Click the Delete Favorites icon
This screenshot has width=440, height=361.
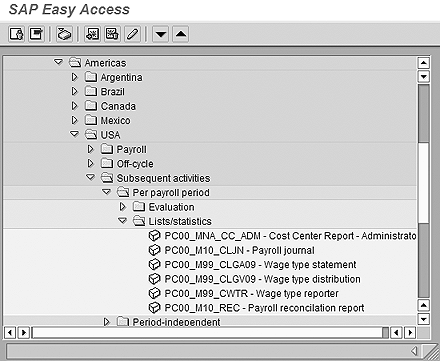(112, 34)
